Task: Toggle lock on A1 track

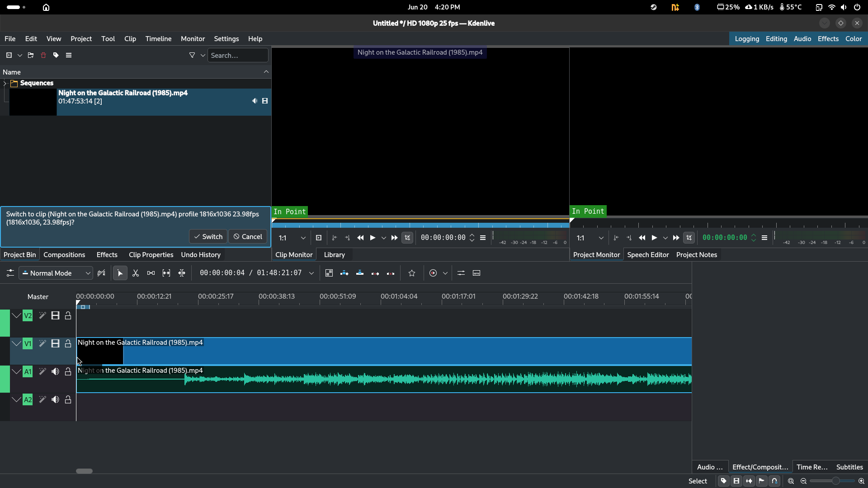Action: (x=68, y=372)
